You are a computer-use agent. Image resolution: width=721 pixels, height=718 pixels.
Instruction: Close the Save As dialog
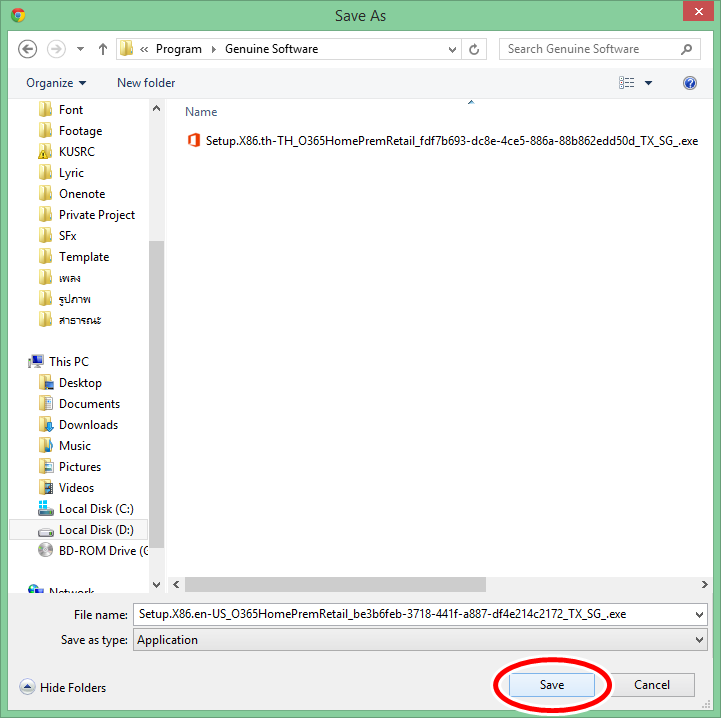698,11
